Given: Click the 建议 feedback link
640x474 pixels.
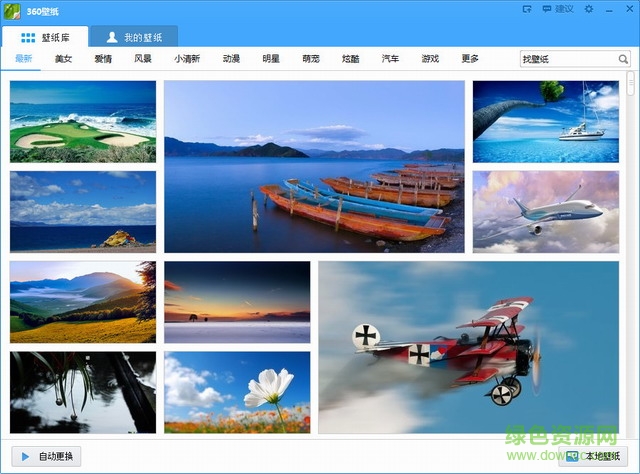Looking at the screenshot, I should [x=564, y=9].
